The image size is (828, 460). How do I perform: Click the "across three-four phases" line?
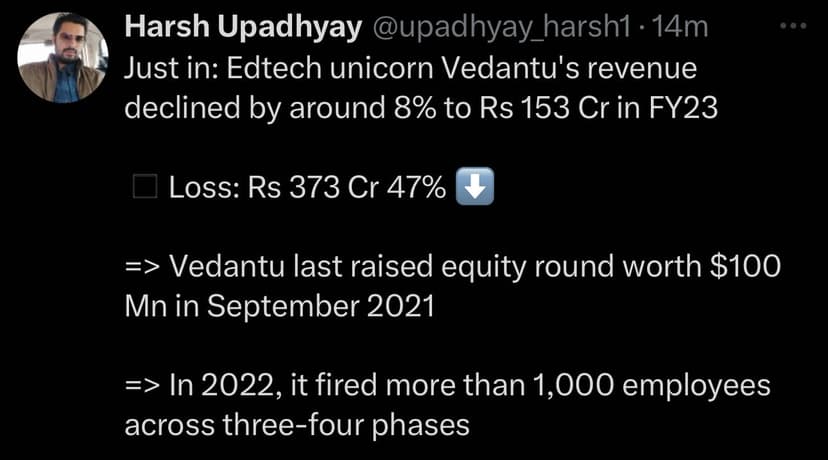click(297, 425)
